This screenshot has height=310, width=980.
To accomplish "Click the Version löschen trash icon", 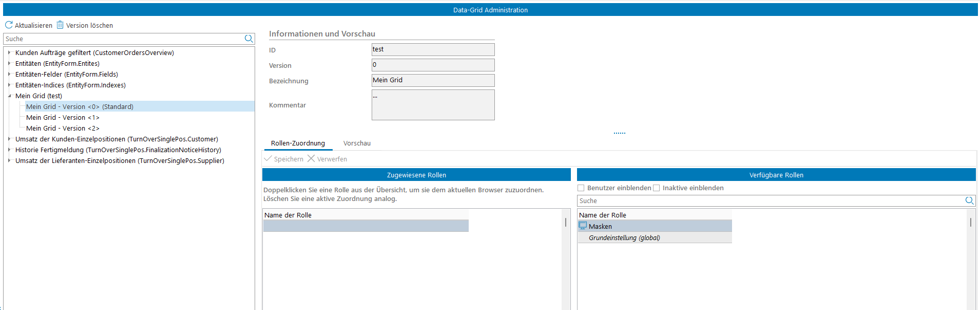I will [60, 25].
